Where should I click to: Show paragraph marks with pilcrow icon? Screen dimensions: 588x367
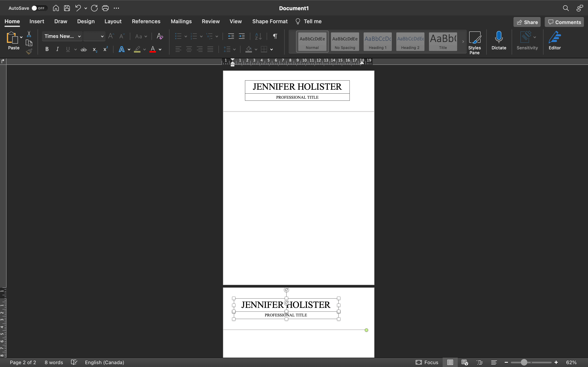click(275, 36)
